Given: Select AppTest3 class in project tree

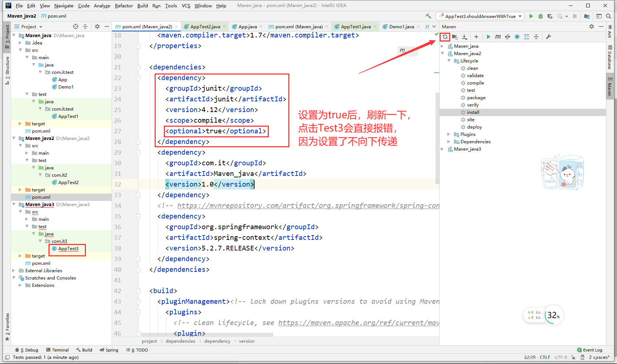Looking at the screenshot, I should [x=68, y=249].
